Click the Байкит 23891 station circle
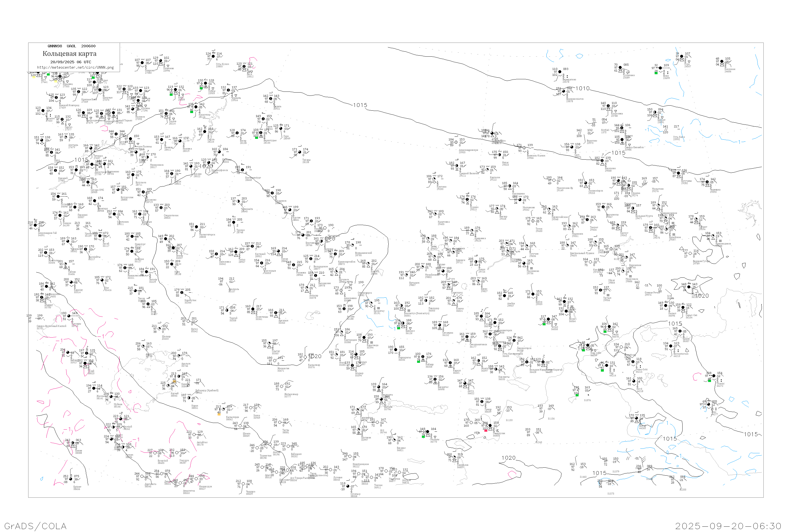Screen dimensions: 798x532 654,113
